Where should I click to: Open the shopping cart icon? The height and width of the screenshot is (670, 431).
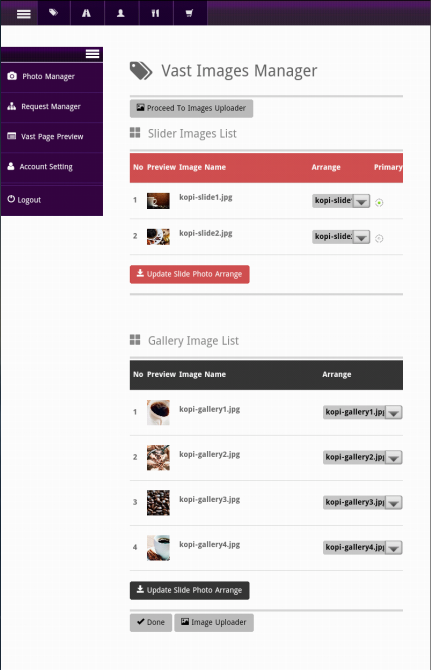190,13
